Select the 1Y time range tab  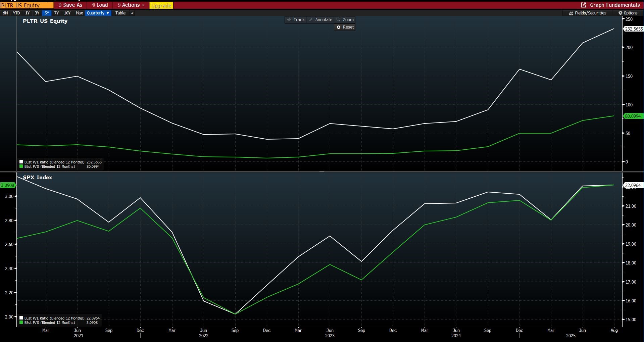click(28, 13)
